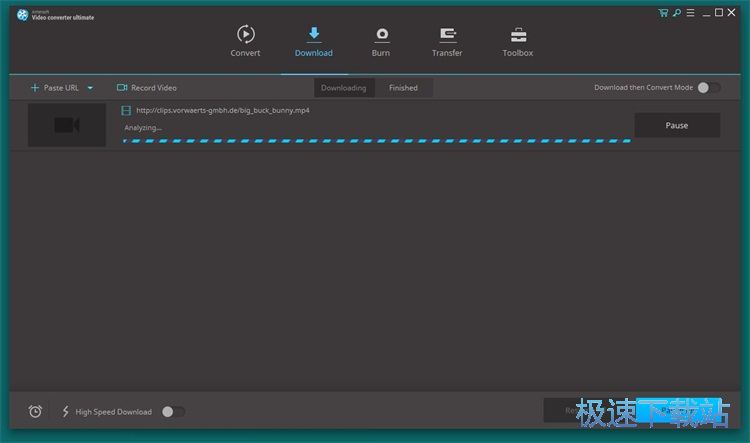Click Record Video
This screenshot has height=443, width=750.
click(147, 88)
